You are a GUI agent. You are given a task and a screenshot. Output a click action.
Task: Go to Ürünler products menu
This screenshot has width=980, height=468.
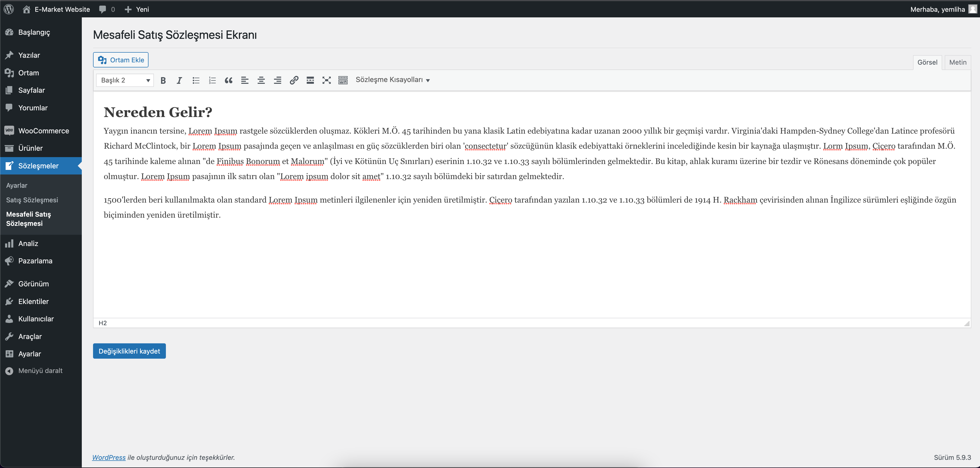41,148
